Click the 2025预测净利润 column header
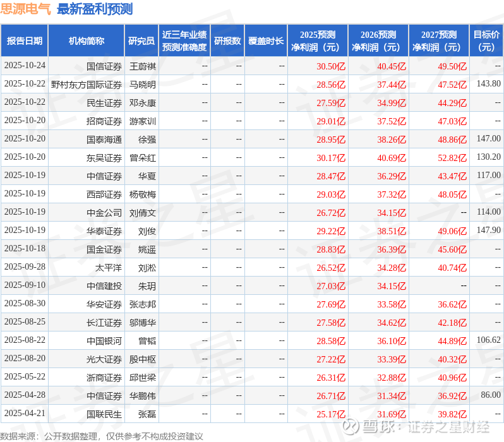The height and width of the screenshot is (442, 504). point(318,41)
